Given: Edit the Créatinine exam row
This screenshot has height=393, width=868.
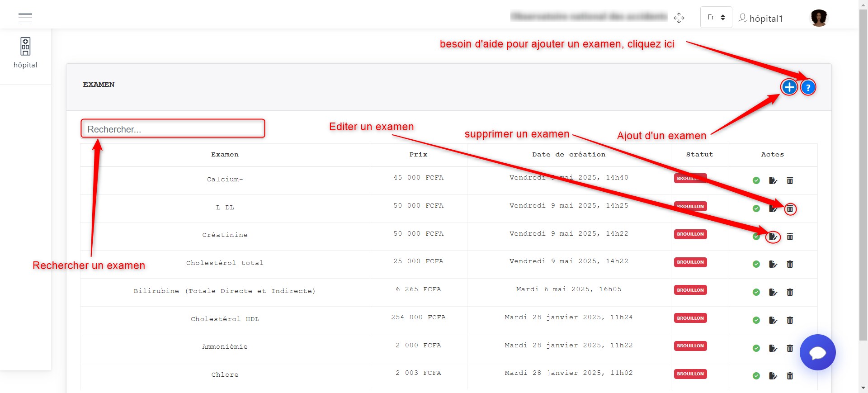Looking at the screenshot, I should [x=773, y=237].
